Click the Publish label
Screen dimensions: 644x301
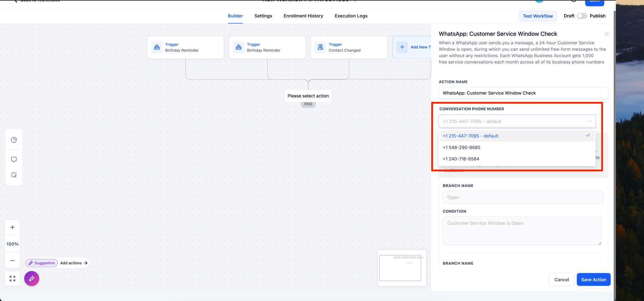coord(597,16)
